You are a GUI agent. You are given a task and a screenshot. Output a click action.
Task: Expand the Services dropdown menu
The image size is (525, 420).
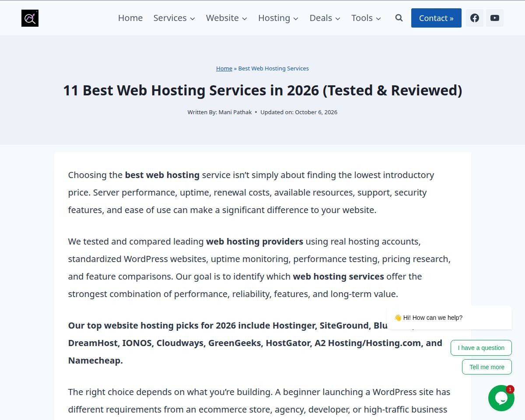[x=174, y=18]
